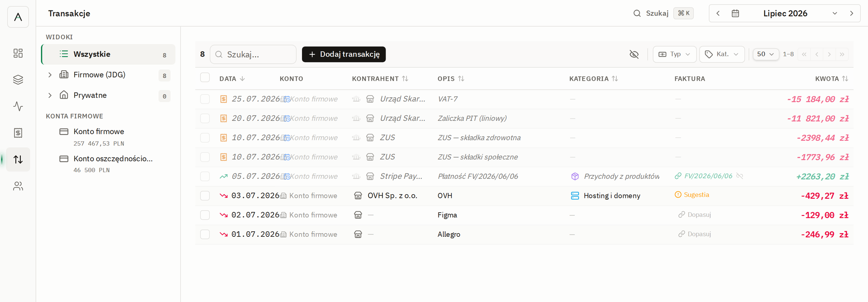
Task: Select the Firmowe (JDG) view
Action: pyautogui.click(x=108, y=75)
